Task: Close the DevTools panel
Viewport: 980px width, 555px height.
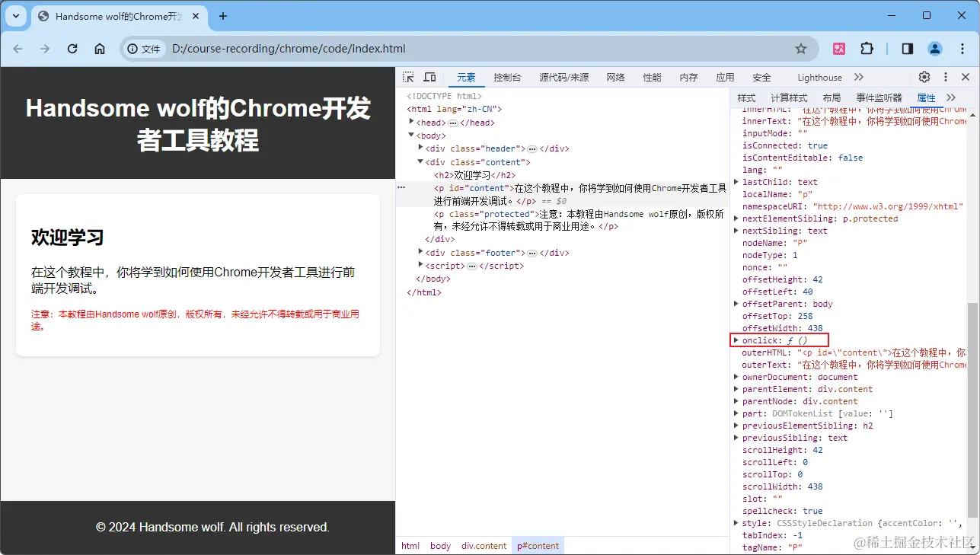Action: click(966, 77)
